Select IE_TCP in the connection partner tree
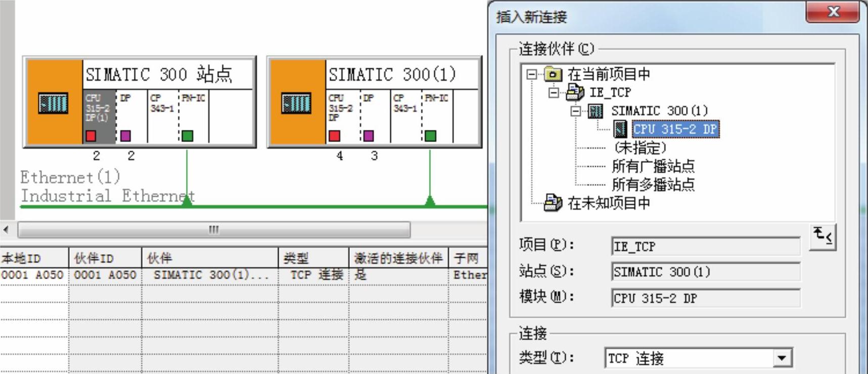 click(x=610, y=92)
